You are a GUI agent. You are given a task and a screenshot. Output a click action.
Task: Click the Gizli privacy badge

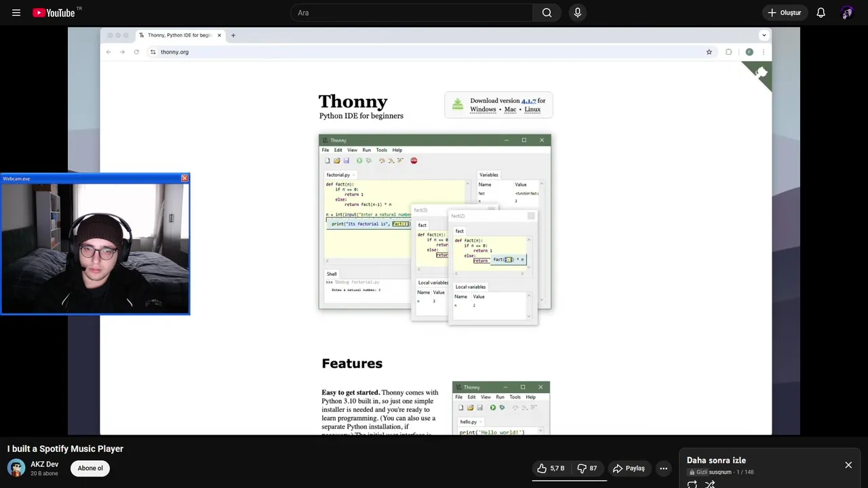(x=698, y=472)
